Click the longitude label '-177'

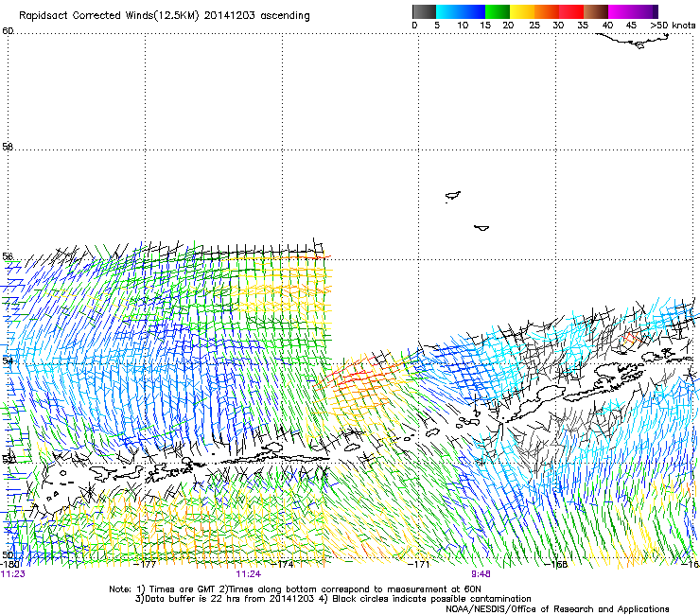coord(145,564)
